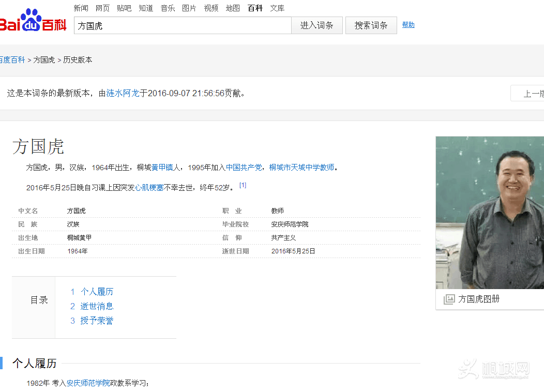Viewport: 544px width, 392px height.
Task: Jump to 个人履历 in table of contents
Action: (97, 292)
